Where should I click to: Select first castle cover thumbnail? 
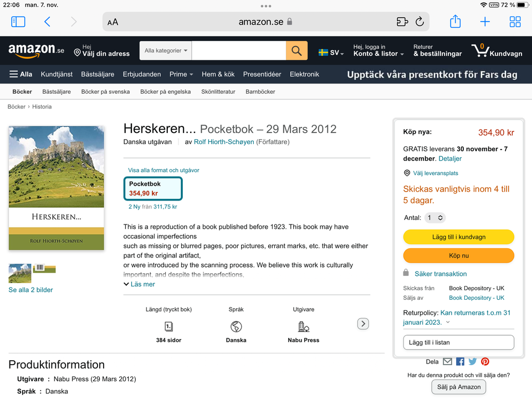(x=20, y=273)
